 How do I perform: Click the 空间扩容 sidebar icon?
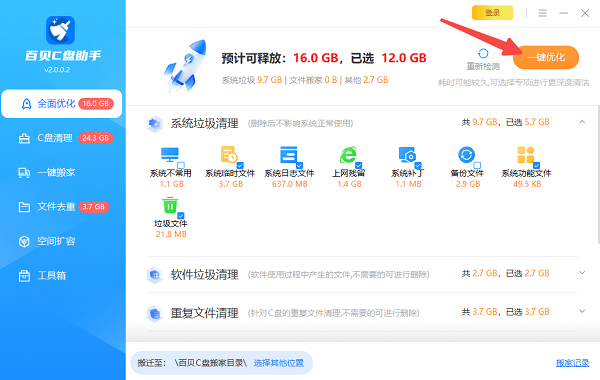24,241
